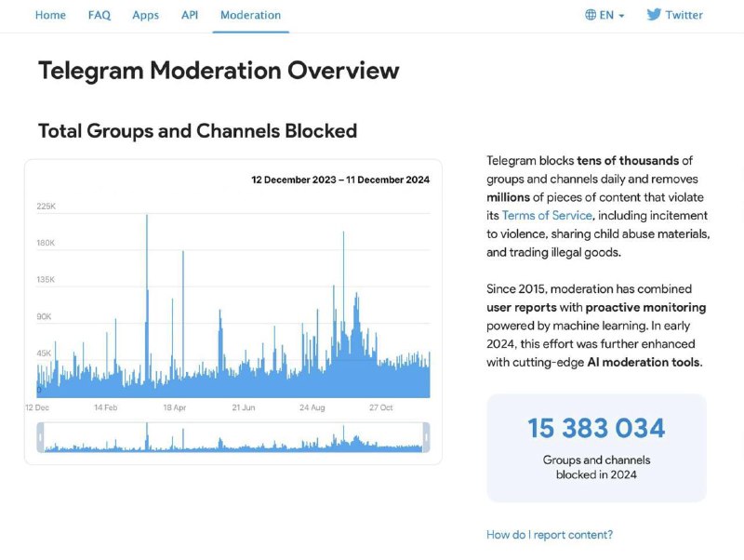Click the 180K y-axis label

pos(46,243)
